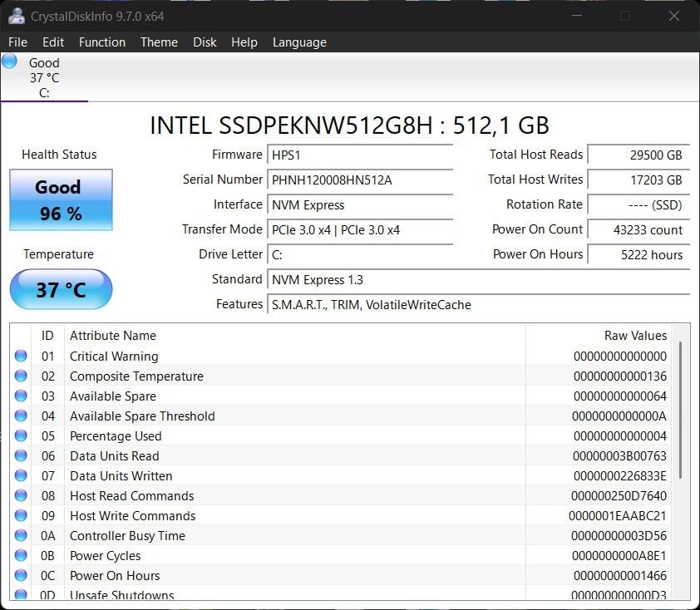The width and height of the screenshot is (700, 610).
Task: Select the Unsafe Shutdowns attribute name
Action: coord(122,595)
